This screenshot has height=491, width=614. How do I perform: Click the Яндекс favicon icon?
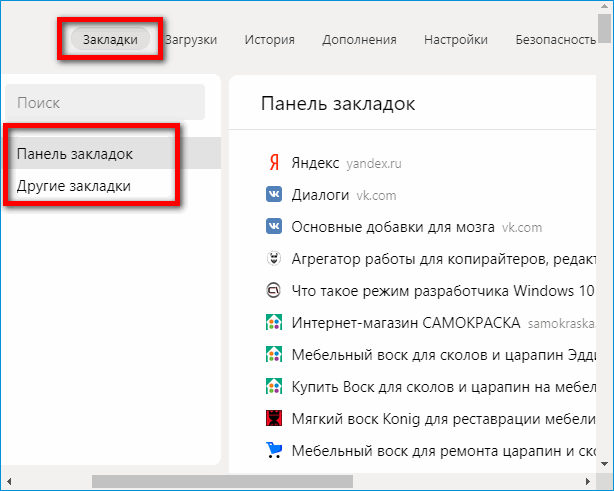click(274, 162)
